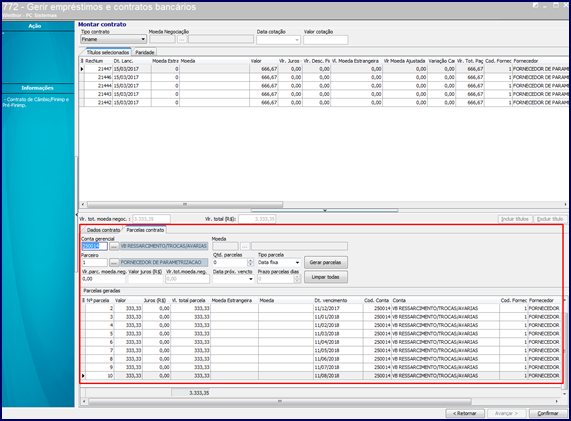
Task: Click the Parcelas geradas horizontal scrollbar
Action: [280, 401]
